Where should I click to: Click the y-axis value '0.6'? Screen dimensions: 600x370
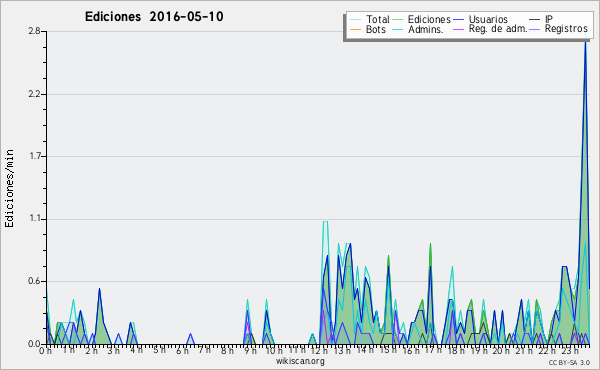[x=34, y=281]
